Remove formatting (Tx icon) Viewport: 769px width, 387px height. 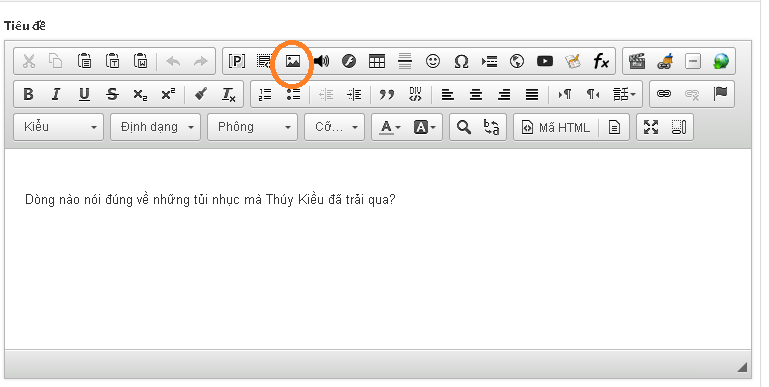[229, 94]
